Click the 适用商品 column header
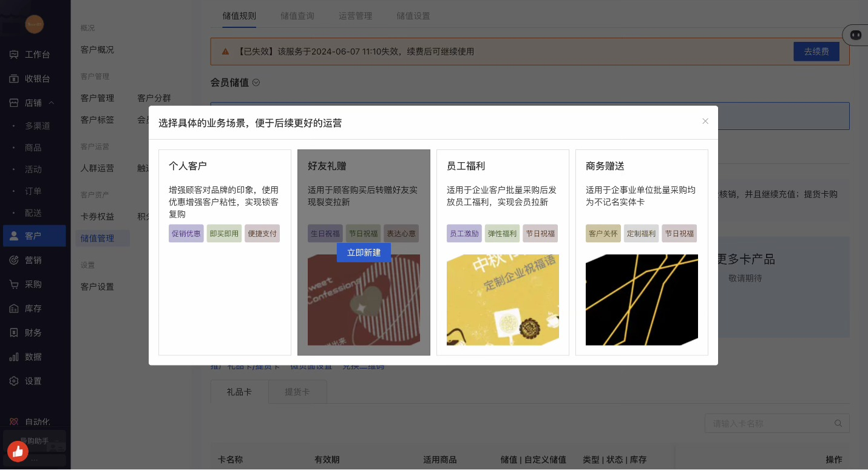Screen dimensions: 868x470 (440, 460)
